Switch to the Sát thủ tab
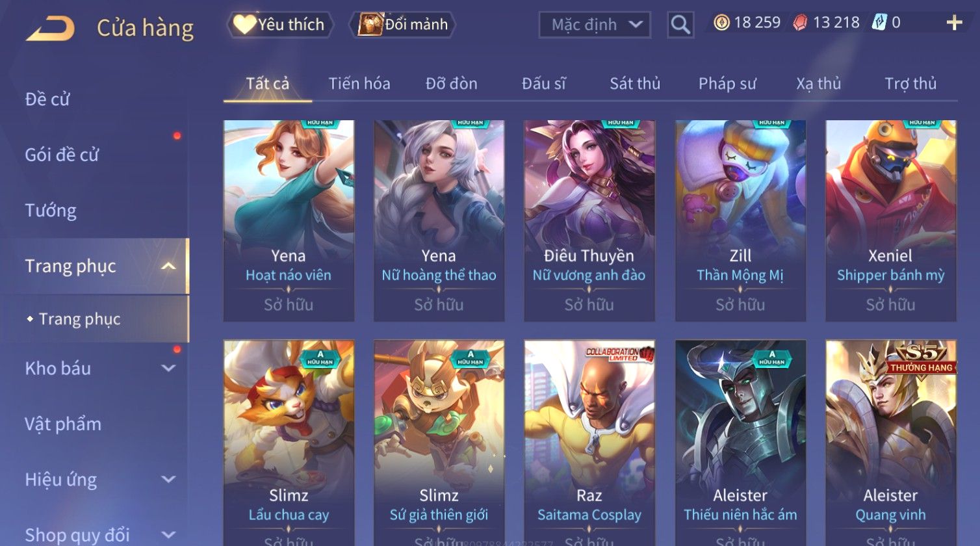Viewport: 980px width, 546px height. (x=635, y=84)
